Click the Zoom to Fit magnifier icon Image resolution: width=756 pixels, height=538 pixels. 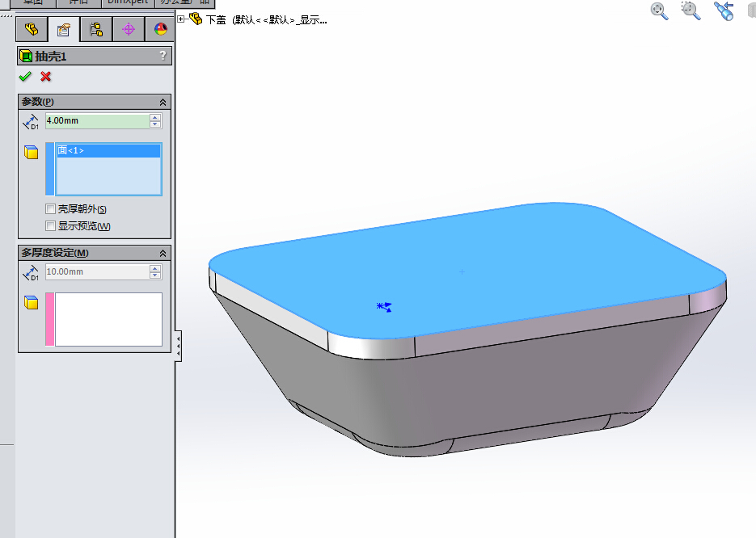(659, 11)
